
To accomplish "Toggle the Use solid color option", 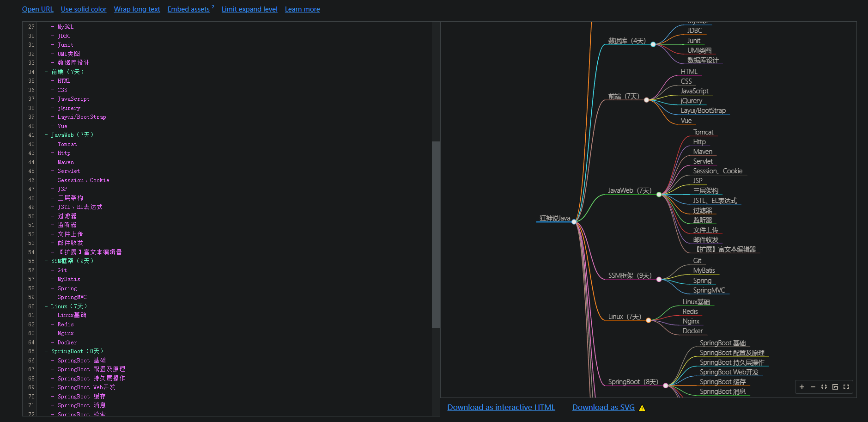I will pos(84,9).
